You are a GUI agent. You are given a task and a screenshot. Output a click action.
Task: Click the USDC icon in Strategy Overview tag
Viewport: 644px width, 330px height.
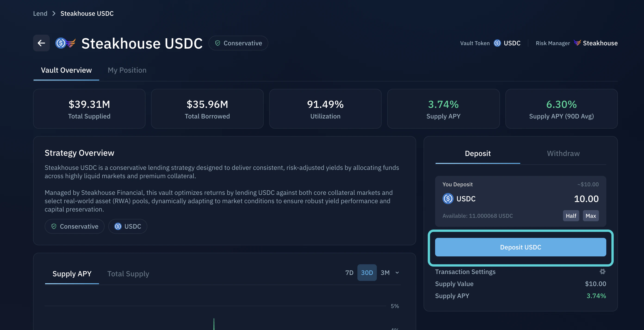118,226
